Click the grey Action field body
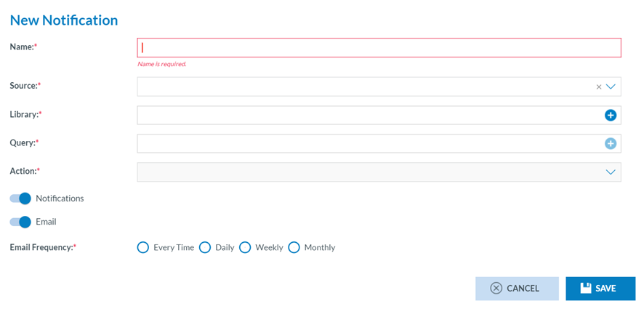 click(363, 172)
